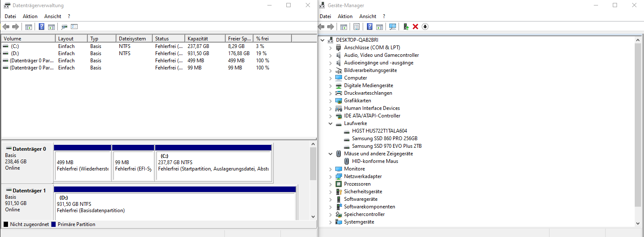The image size is (644, 237).
Task: Expand the Speichercontroller category
Action: click(331, 214)
